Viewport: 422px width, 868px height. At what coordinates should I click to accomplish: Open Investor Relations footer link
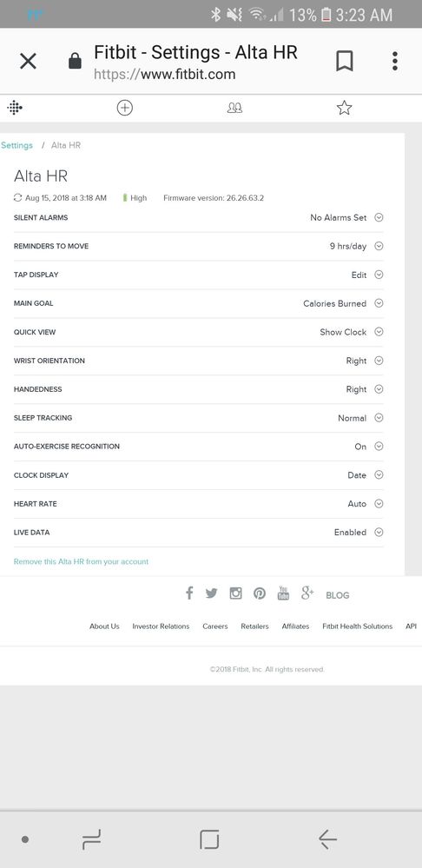[161, 626]
